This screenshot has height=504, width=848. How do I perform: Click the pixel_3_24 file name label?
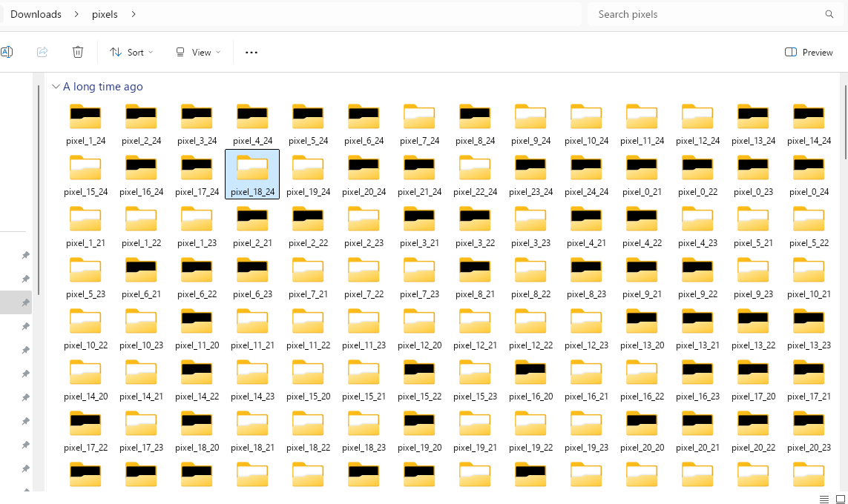pyautogui.click(x=197, y=141)
